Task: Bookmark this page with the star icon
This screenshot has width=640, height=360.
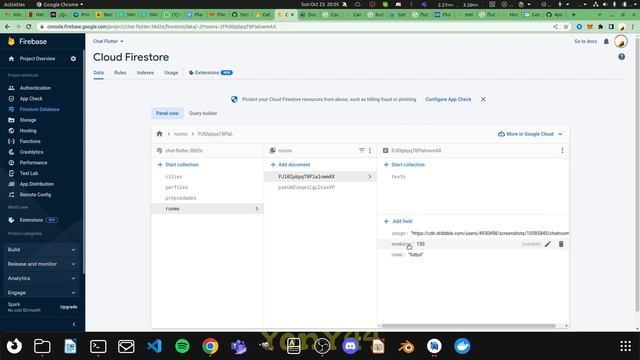Action: tap(566, 27)
